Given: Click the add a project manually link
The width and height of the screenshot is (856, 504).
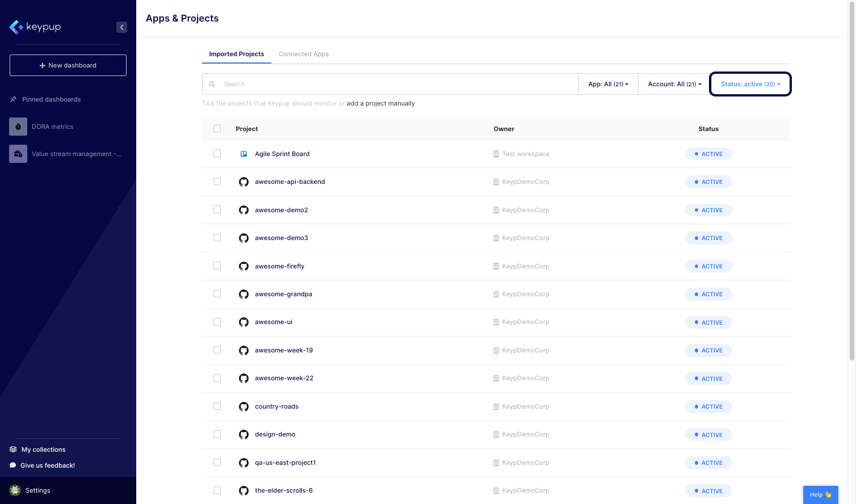Looking at the screenshot, I should click(x=380, y=103).
